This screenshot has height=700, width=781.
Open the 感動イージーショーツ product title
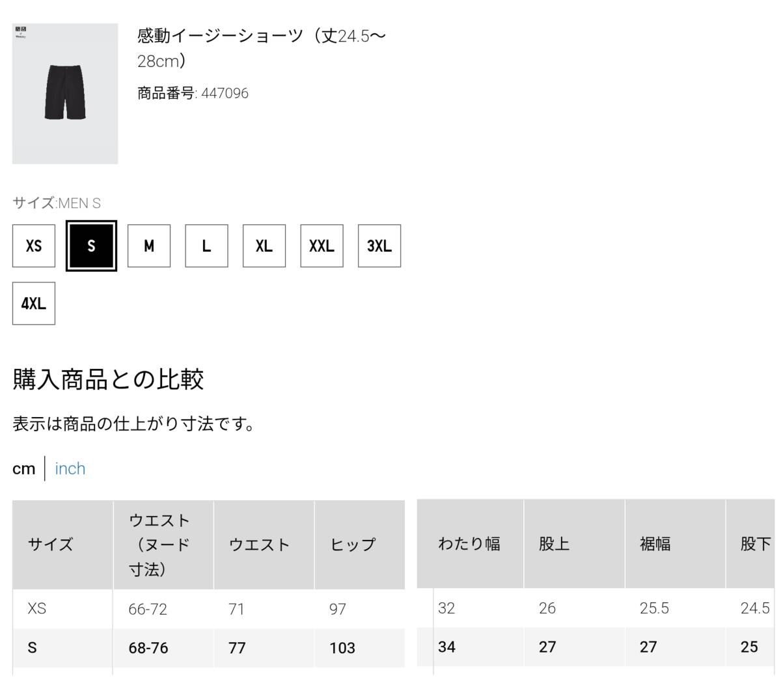tap(262, 48)
